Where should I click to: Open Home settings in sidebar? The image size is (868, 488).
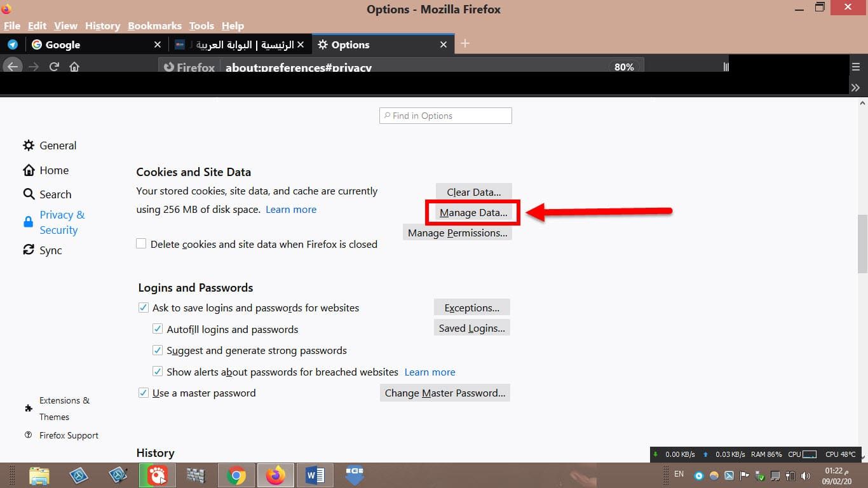[x=46, y=170]
